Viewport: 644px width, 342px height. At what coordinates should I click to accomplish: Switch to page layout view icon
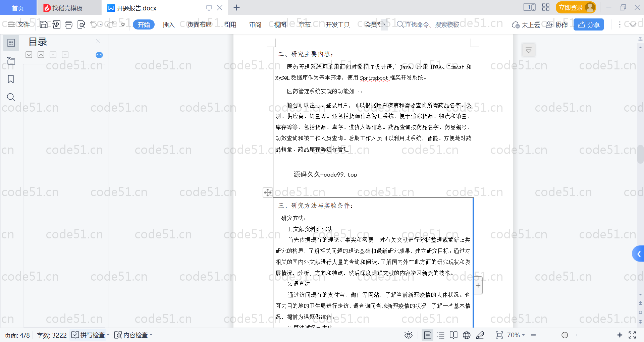(428, 335)
